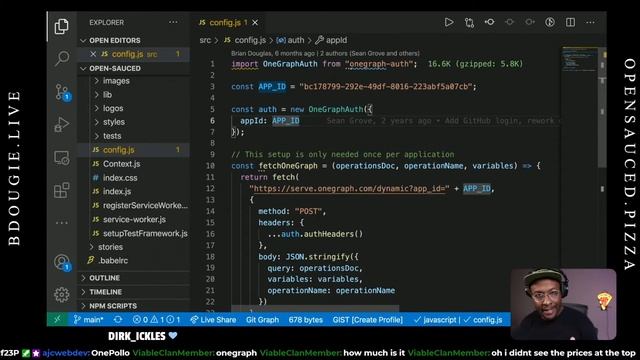Click config.js item in status bar
The width and height of the screenshot is (640, 360).
point(483,320)
